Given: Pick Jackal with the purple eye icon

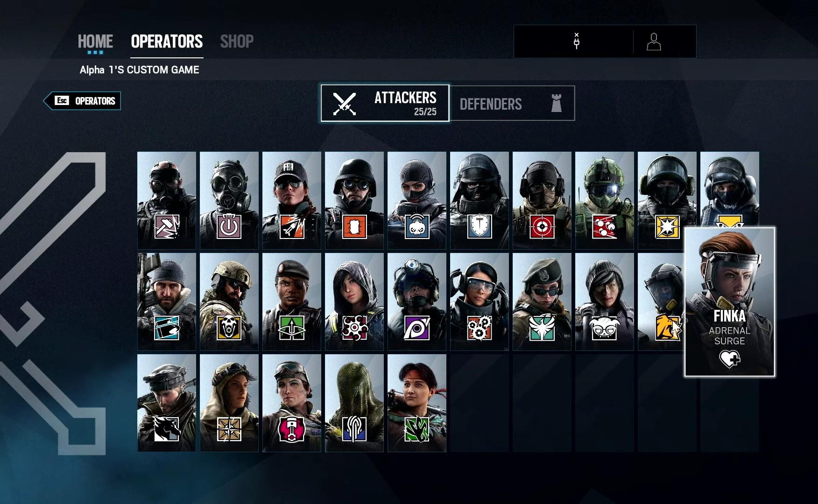Looking at the screenshot, I should (417, 301).
